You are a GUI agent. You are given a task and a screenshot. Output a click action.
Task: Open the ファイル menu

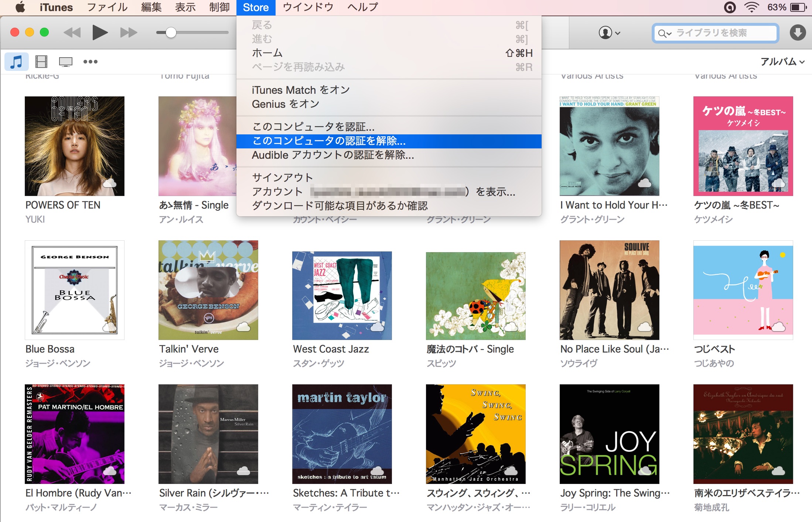[x=107, y=7]
